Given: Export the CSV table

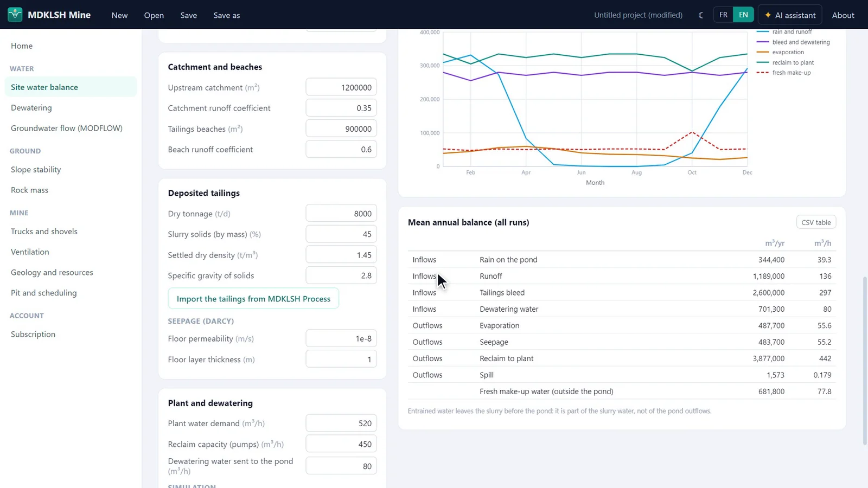Looking at the screenshot, I should tap(816, 222).
